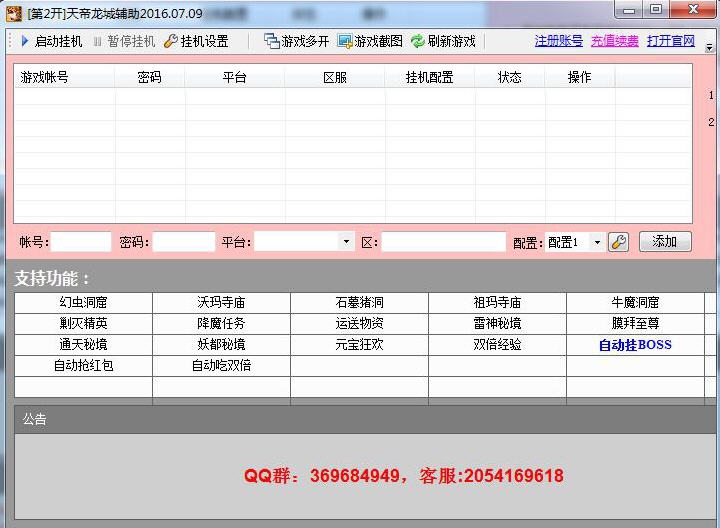Select the 元宝狂欢 feature cell
Screen dimensions: 720x528
pos(360,345)
